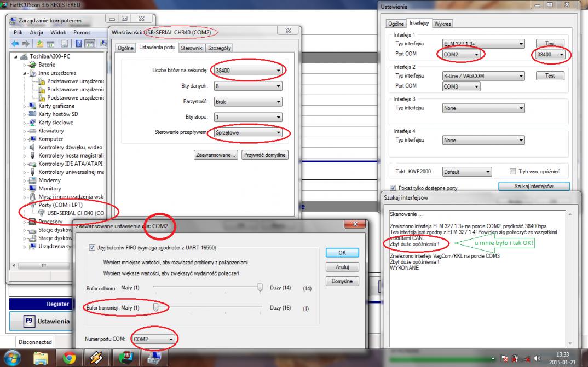Viewport: 588px width, 367px height.
Task: Click the forward arrow in Zarządzanie komputerem toolbar
Action: pos(26,44)
